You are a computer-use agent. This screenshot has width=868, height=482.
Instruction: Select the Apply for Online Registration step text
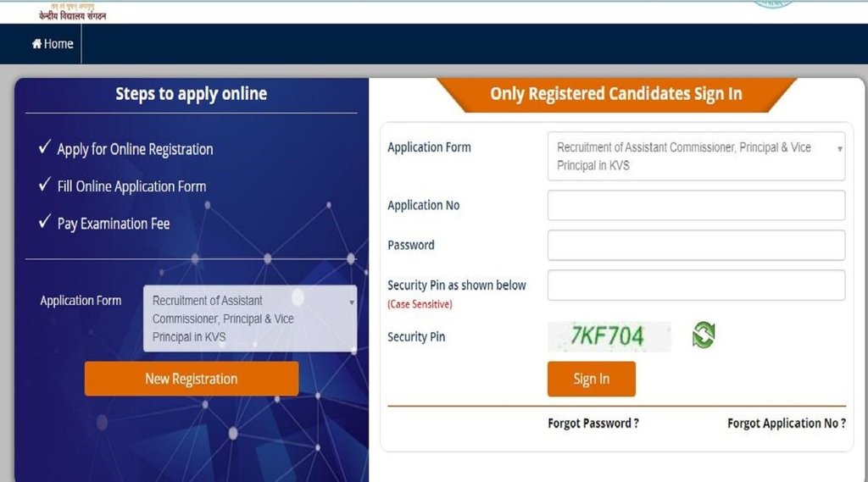[x=135, y=149]
